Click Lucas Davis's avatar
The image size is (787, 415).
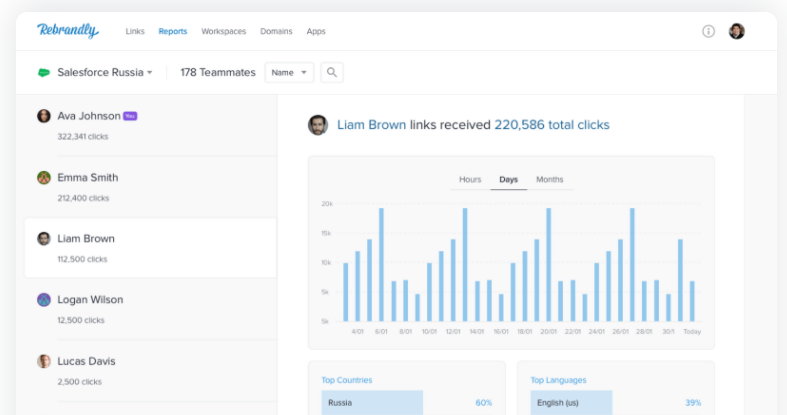(x=44, y=361)
